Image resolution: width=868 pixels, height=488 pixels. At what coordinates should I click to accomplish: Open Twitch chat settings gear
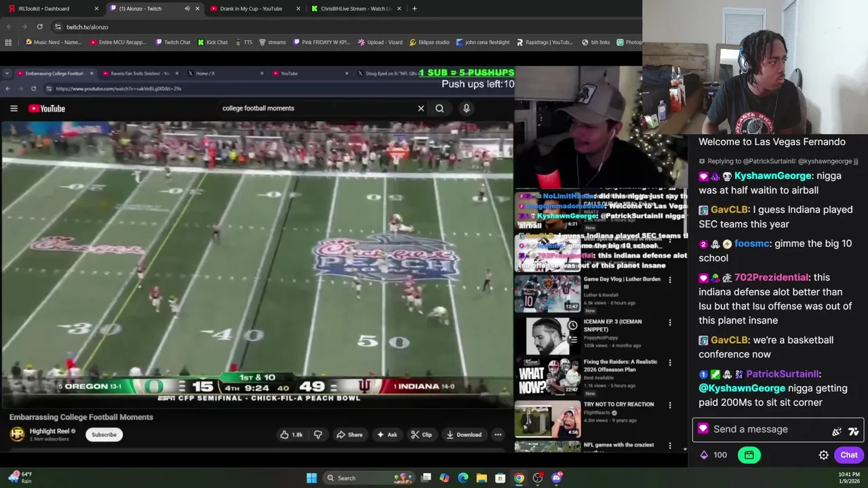[823, 455]
